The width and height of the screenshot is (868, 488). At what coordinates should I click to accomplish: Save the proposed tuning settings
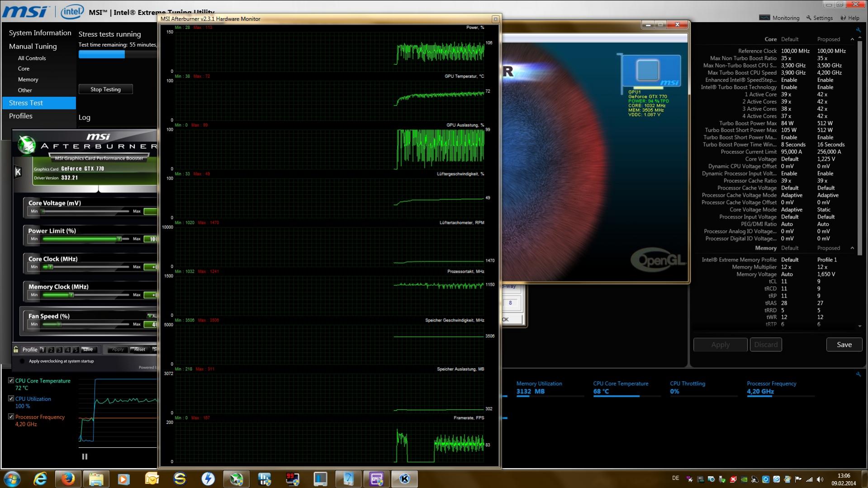[x=844, y=345]
